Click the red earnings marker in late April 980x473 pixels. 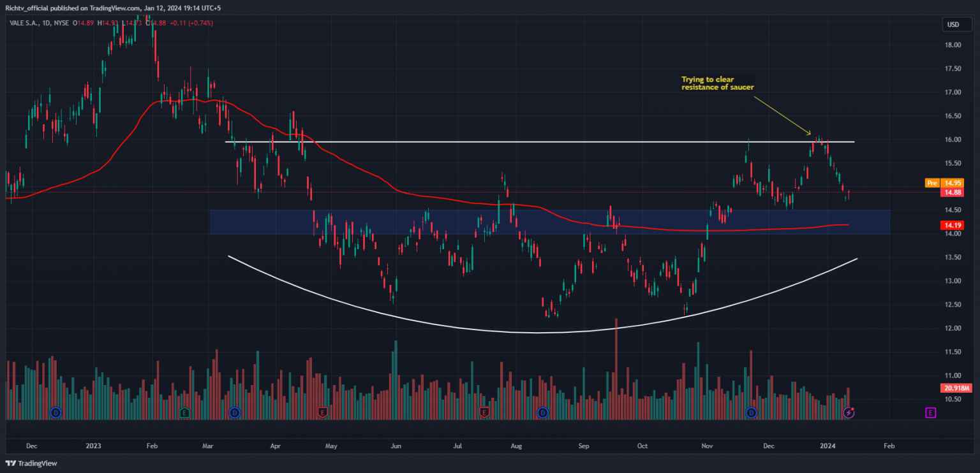pyautogui.click(x=322, y=412)
